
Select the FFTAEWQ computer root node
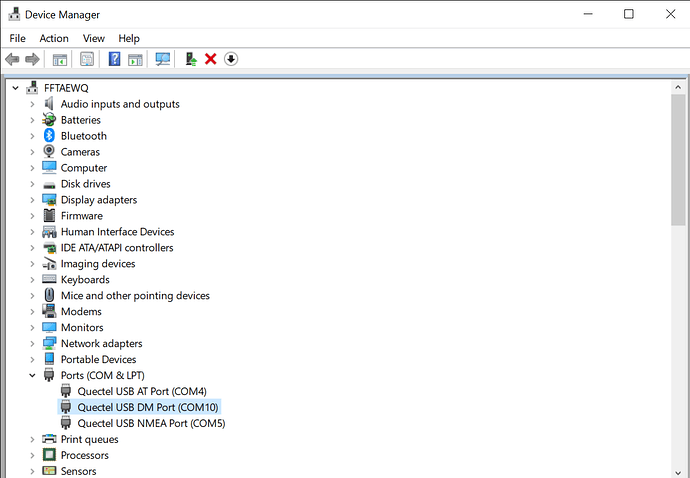[68, 88]
